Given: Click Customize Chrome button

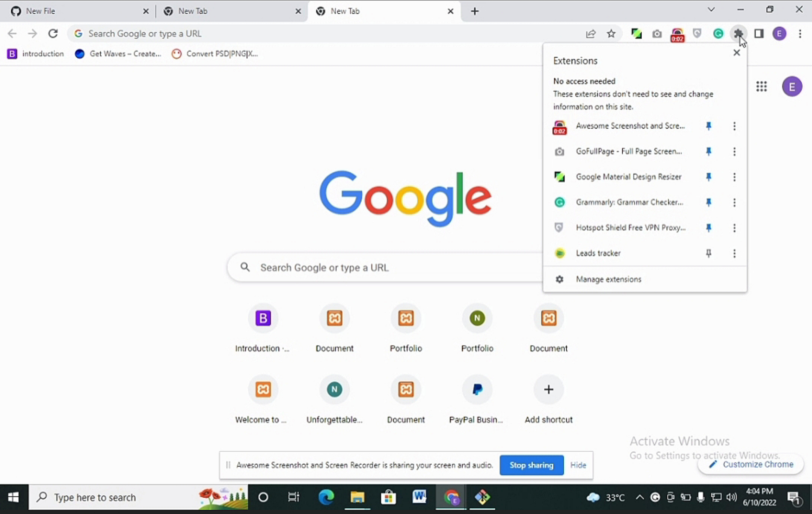Looking at the screenshot, I should click(x=751, y=464).
